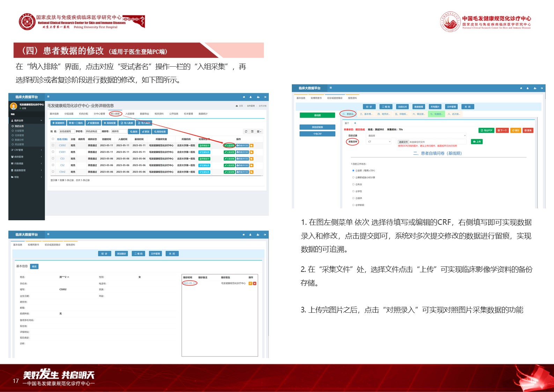Click the eye icon beside the masked patient name
Viewport: 554px width, 392px height.
point(68,277)
